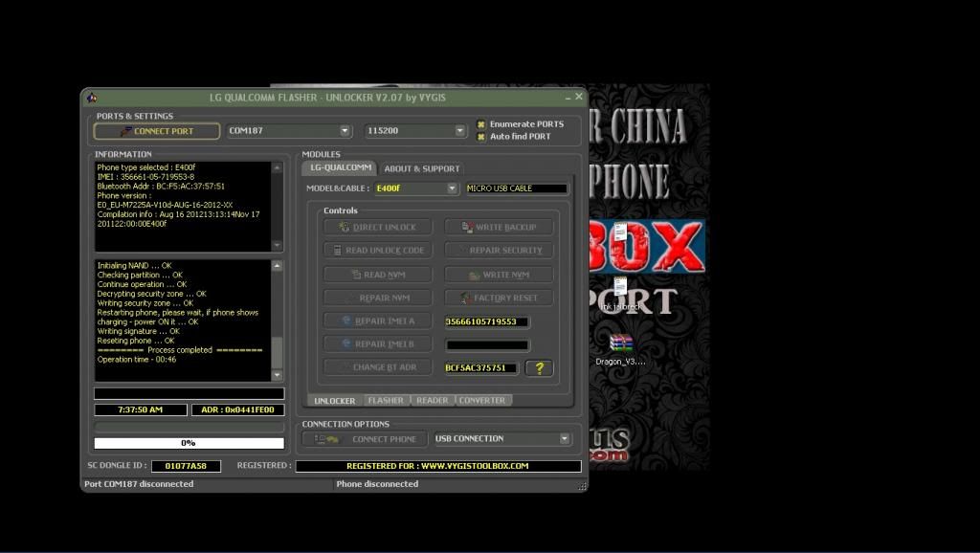Click the FACTORY RESET button
The height and width of the screenshot is (553, 980).
tap(499, 299)
